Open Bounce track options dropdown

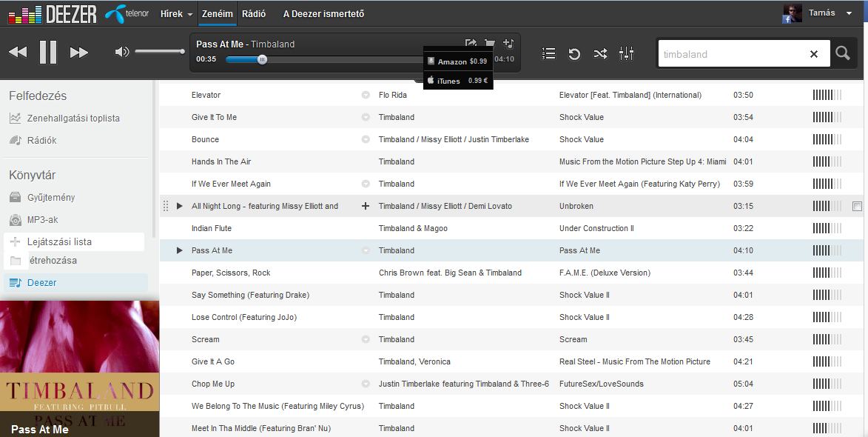pos(366,139)
